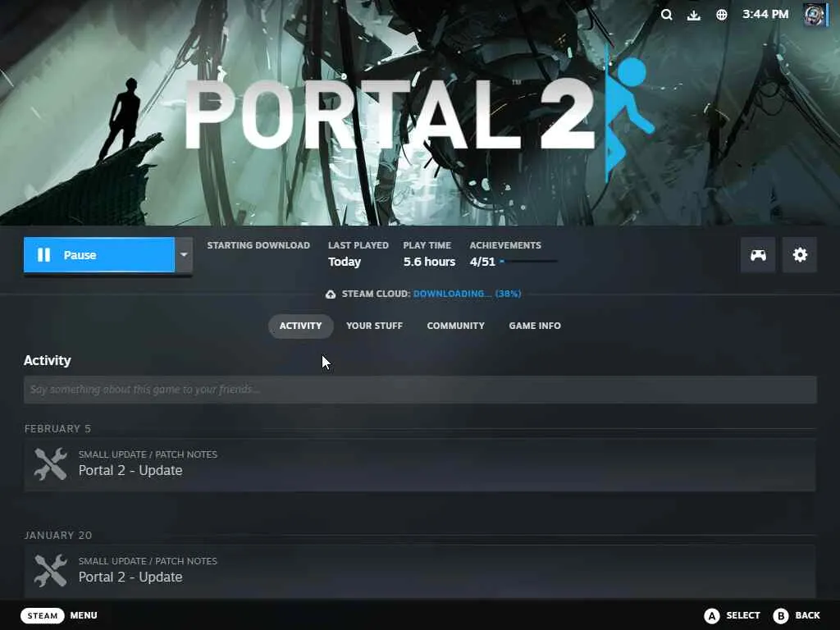Open the Game Info tab
This screenshot has height=630, width=840.
[535, 326]
